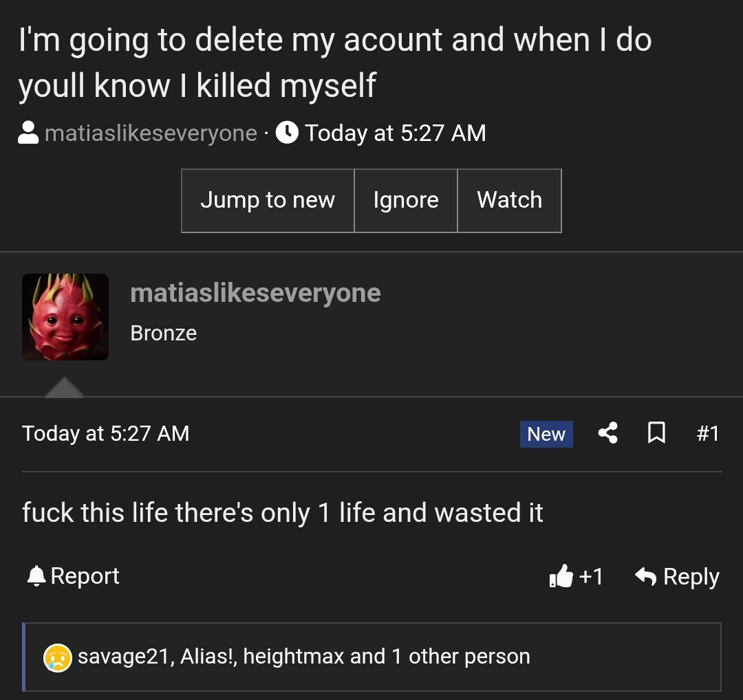The image size is (743, 700).
Task: Open the dragon fruit avatar image
Action: (x=65, y=317)
